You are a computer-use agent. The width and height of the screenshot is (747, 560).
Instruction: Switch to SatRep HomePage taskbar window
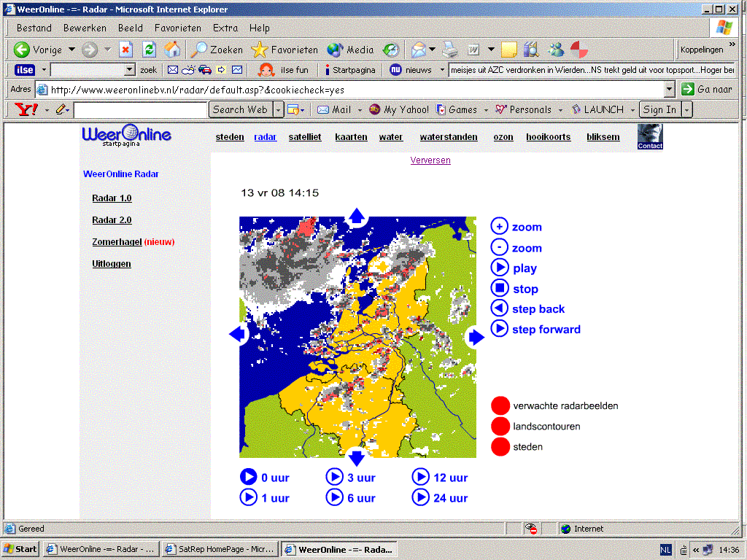[x=220, y=549]
